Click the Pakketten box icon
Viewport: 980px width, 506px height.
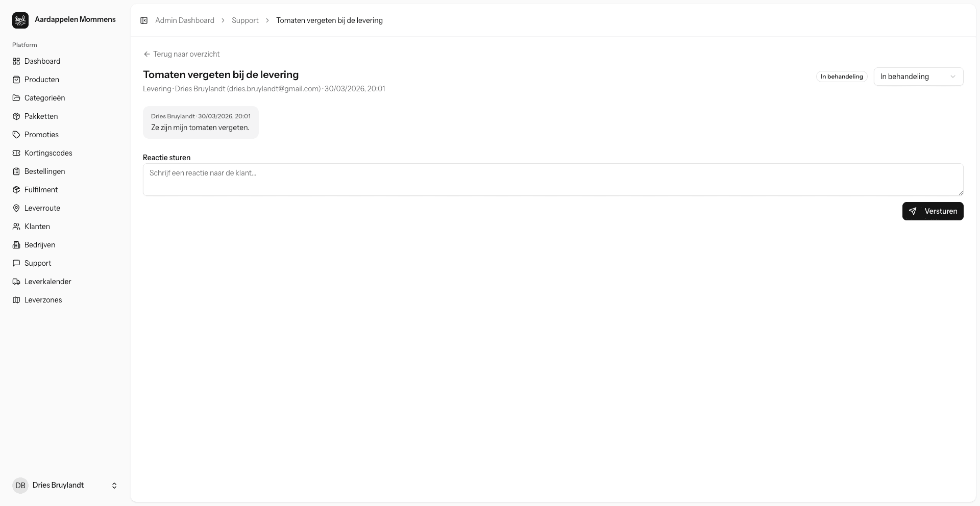point(16,116)
